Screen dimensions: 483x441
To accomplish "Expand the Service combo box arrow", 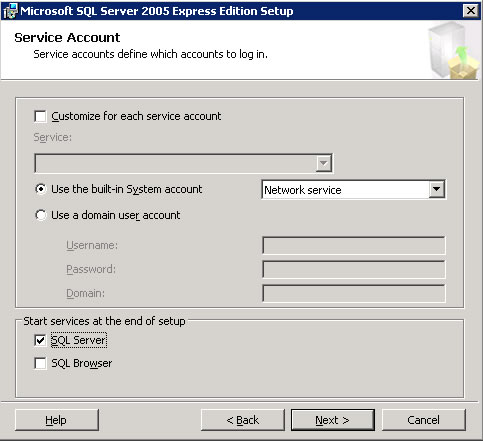I will click(323, 163).
